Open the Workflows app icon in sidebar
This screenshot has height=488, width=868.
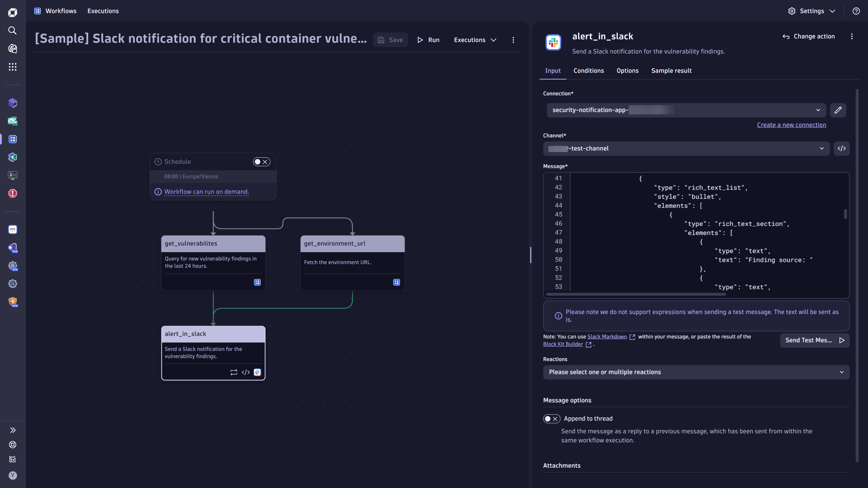(x=12, y=139)
